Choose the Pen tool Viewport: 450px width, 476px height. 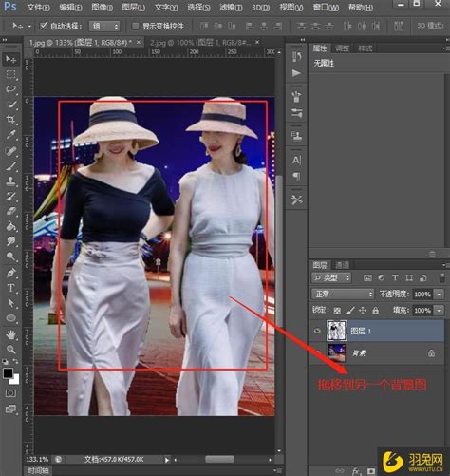pyautogui.click(x=11, y=273)
